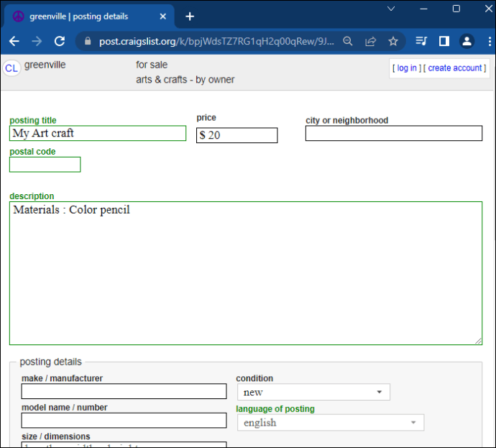Viewport: 496px width, 448px height.
Task: Click the price field showing 20
Action: [x=237, y=135]
